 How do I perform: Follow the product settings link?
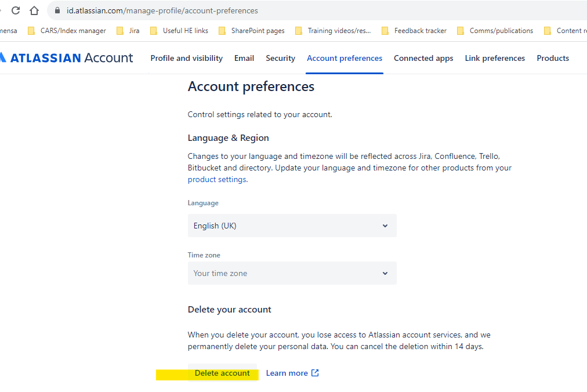pos(218,179)
